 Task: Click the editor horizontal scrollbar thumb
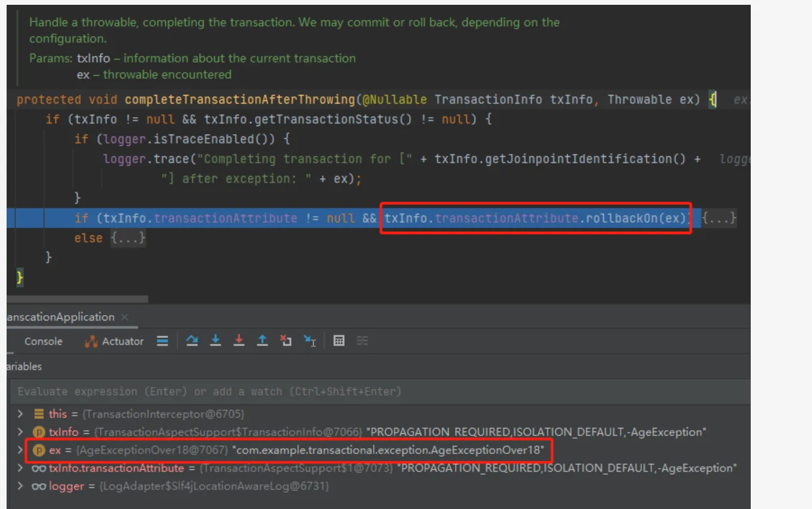(77, 298)
